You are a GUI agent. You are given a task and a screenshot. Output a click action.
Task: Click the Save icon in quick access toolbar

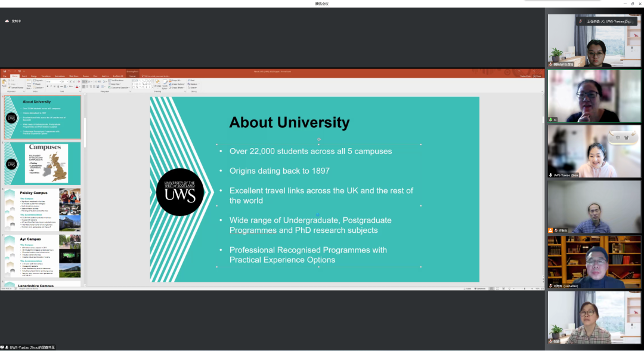point(4,71)
